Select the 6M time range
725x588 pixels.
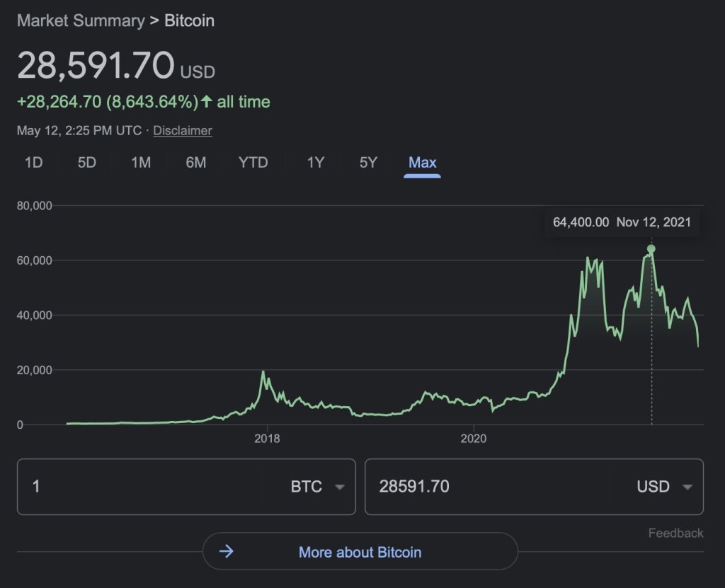click(x=196, y=162)
